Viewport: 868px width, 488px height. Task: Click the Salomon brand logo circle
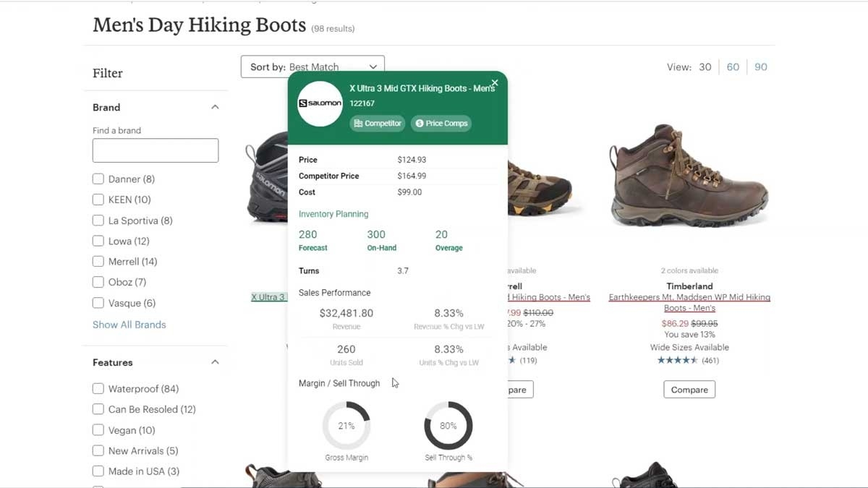click(x=319, y=103)
